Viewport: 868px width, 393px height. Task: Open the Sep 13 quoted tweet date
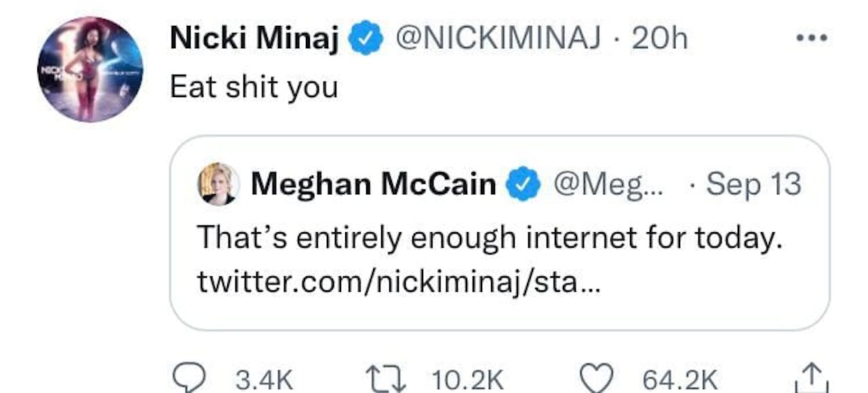[x=754, y=185]
